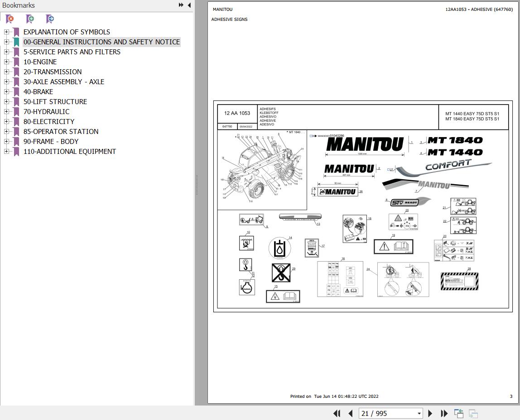520x420 pixels.
Task: Expand the 90-FRAME - BODY bookmark node
Action: coord(6,141)
